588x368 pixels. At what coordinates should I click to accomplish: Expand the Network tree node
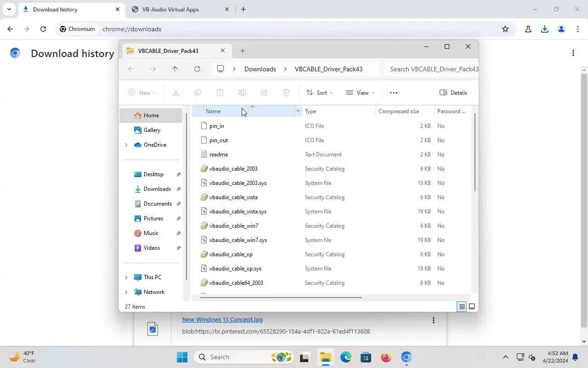[x=126, y=292]
